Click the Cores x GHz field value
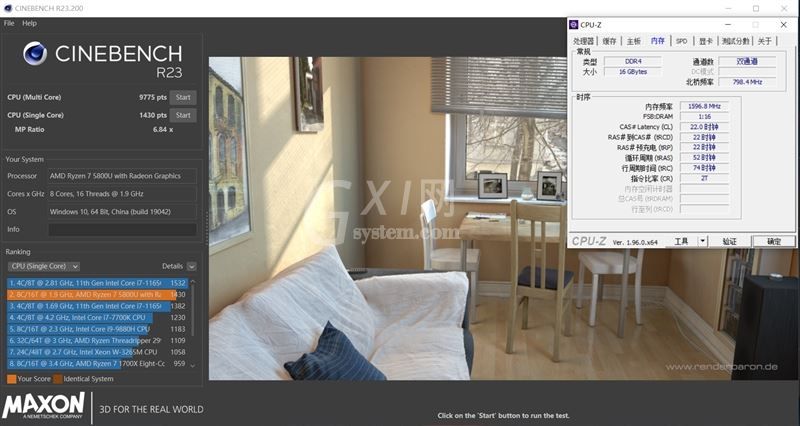800x426 pixels. [x=122, y=194]
